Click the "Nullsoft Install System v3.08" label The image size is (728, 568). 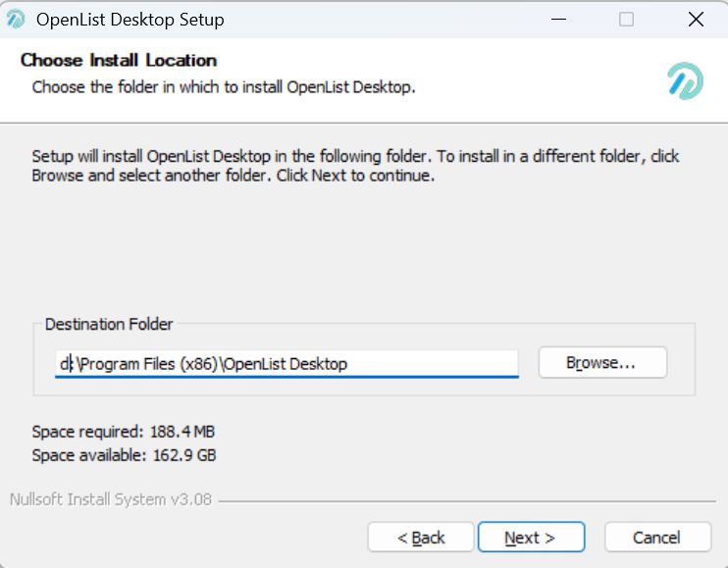[x=111, y=499]
